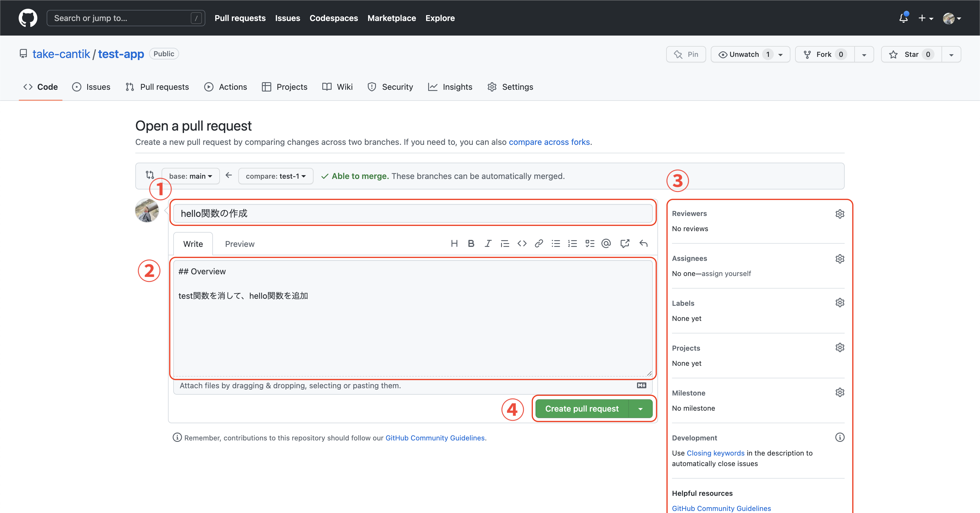Open the compare branch dropdown
This screenshot has width=980, height=513.
(x=275, y=176)
